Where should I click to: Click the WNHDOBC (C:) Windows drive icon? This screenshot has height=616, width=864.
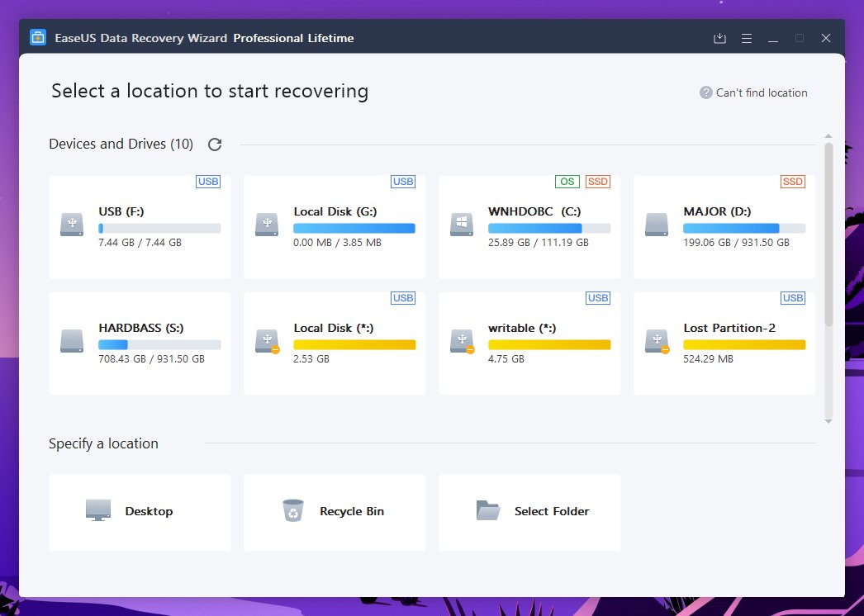click(462, 225)
